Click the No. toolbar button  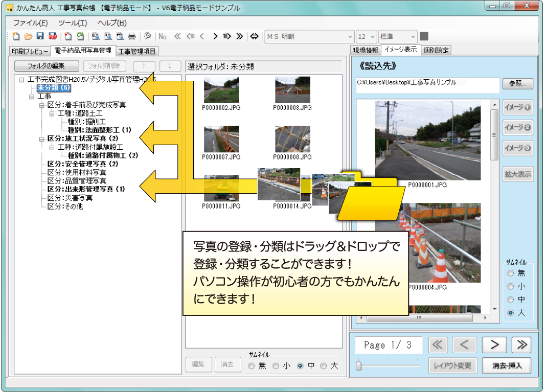163,36
